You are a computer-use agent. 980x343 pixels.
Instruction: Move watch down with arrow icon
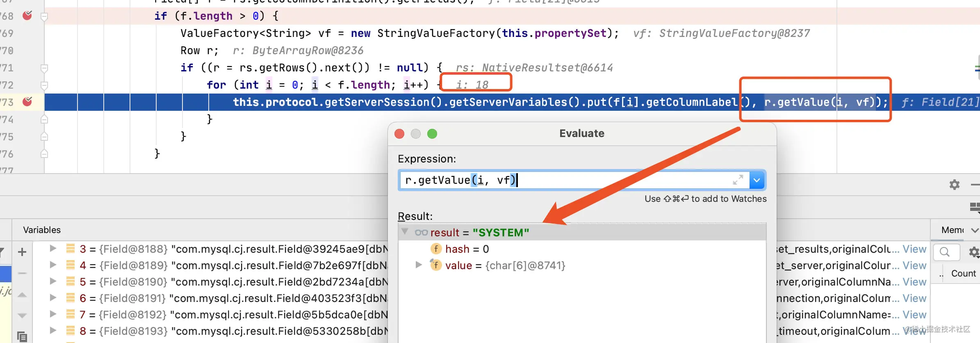pyautogui.click(x=22, y=315)
